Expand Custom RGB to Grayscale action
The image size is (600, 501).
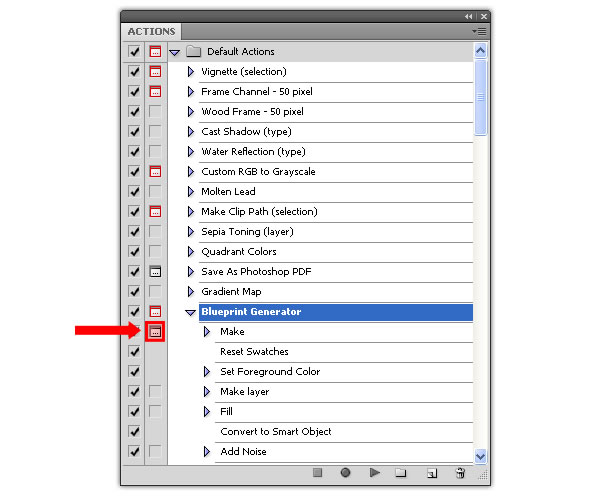[191, 171]
